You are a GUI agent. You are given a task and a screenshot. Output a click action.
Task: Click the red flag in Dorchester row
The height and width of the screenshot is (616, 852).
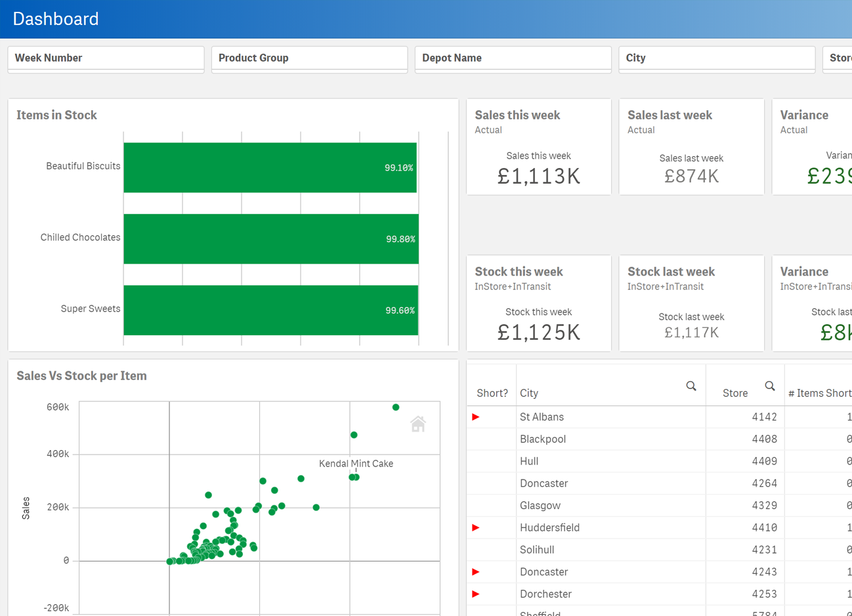(x=476, y=594)
